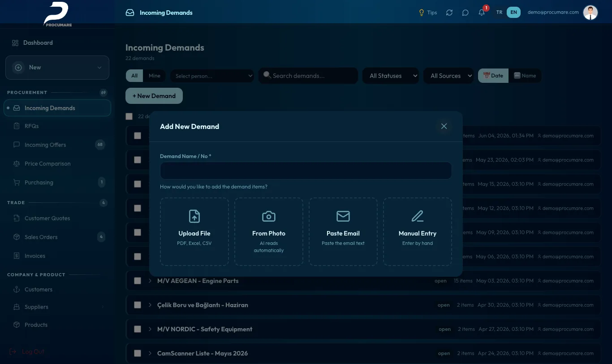Viewport: 612px width, 364px height.
Task: Click demo@procumare.com account label in header
Action: [553, 13]
